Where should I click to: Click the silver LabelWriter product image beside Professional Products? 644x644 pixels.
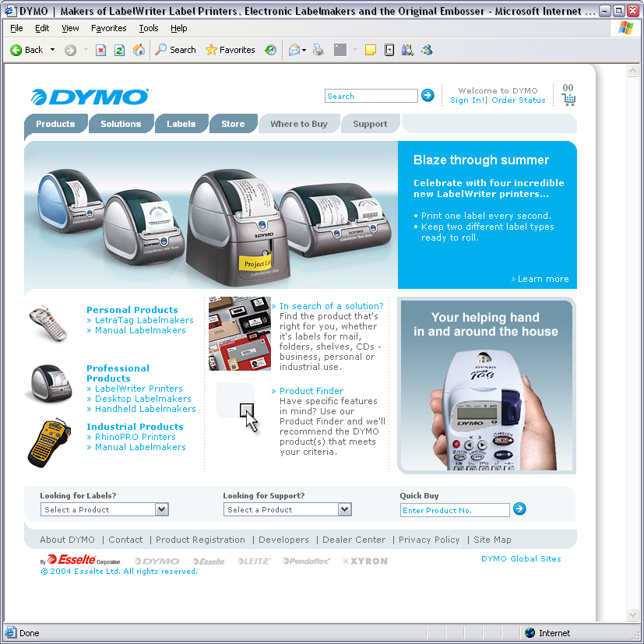pyautogui.click(x=49, y=384)
